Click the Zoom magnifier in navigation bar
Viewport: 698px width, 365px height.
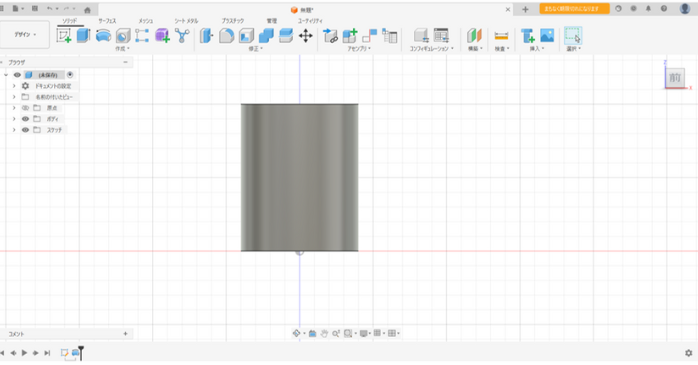pos(336,333)
